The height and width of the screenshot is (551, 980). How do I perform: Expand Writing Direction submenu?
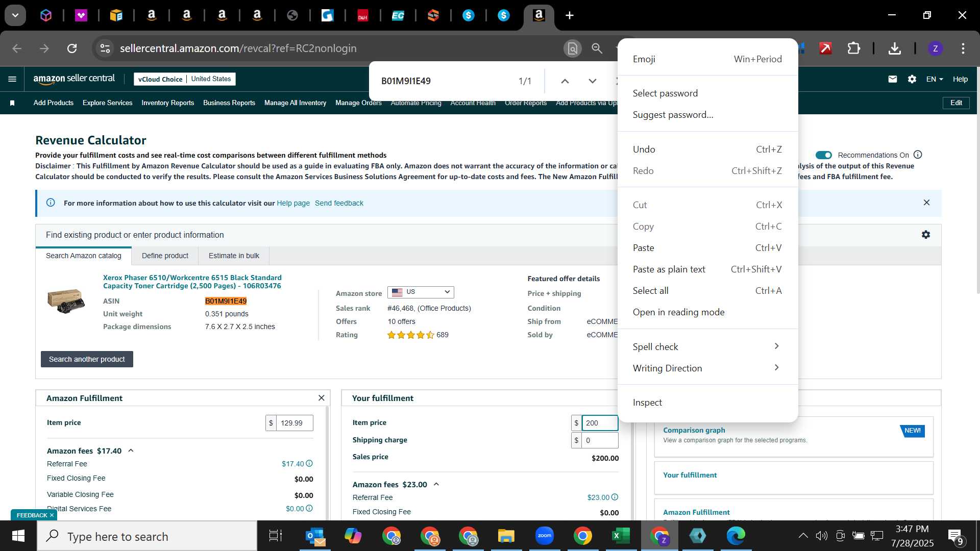pos(707,368)
